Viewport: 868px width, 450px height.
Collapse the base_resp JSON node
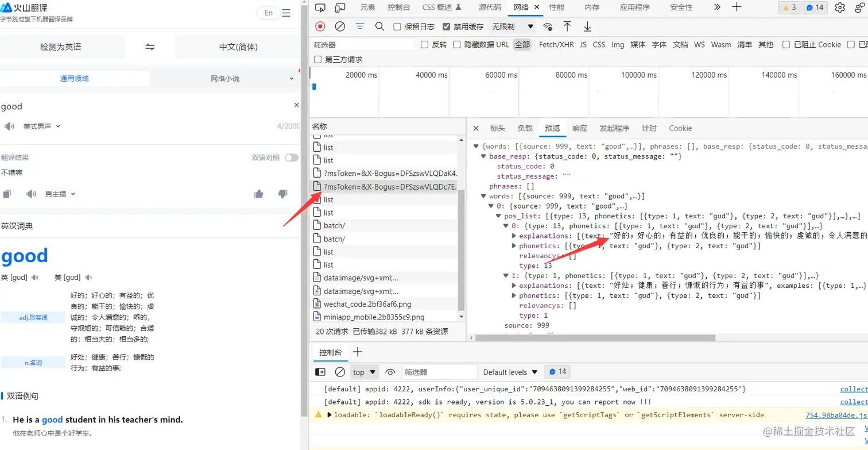(x=484, y=156)
